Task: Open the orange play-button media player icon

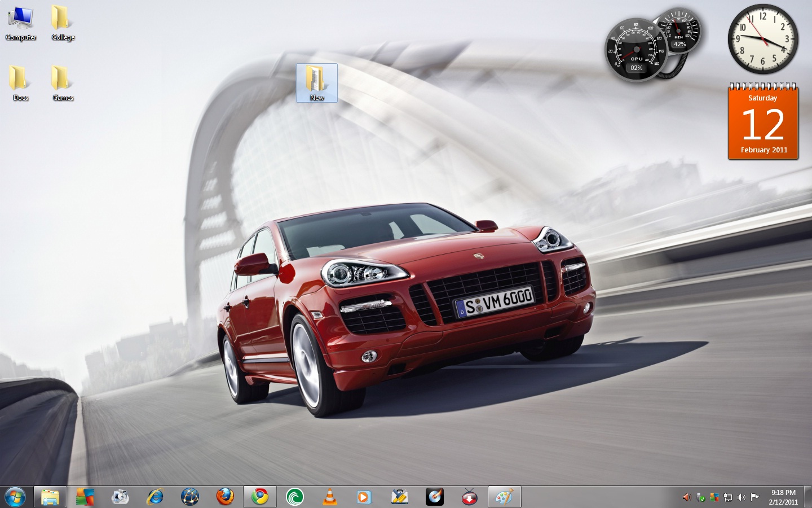Action: click(365, 497)
